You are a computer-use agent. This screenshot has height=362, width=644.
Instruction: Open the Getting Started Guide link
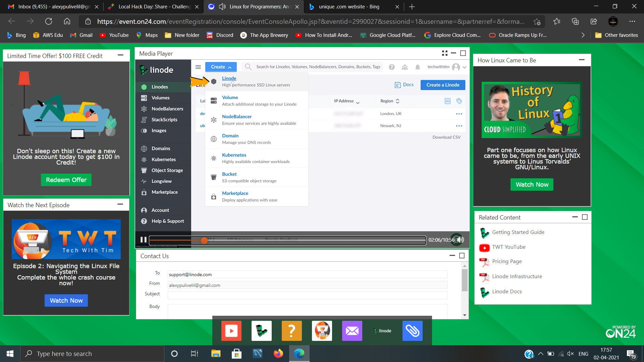[x=518, y=232]
